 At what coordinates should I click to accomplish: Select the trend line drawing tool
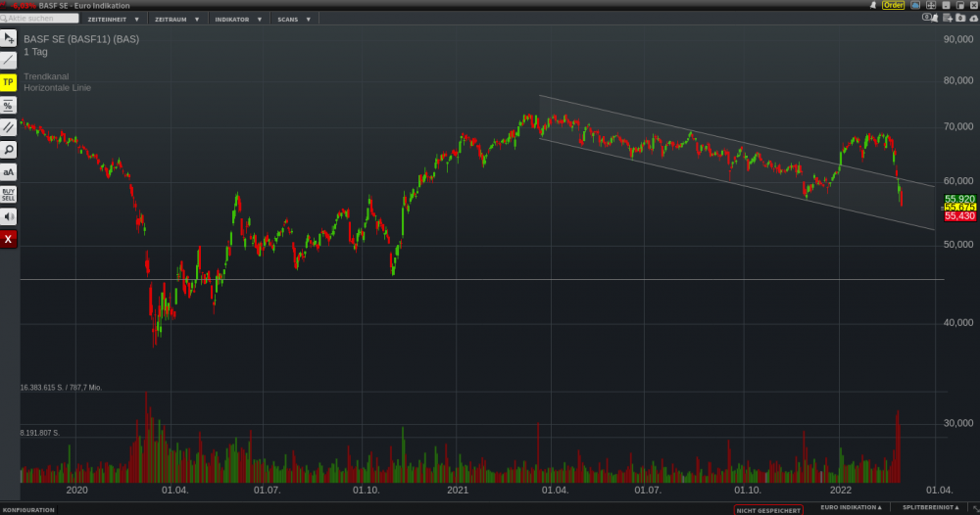(8, 60)
